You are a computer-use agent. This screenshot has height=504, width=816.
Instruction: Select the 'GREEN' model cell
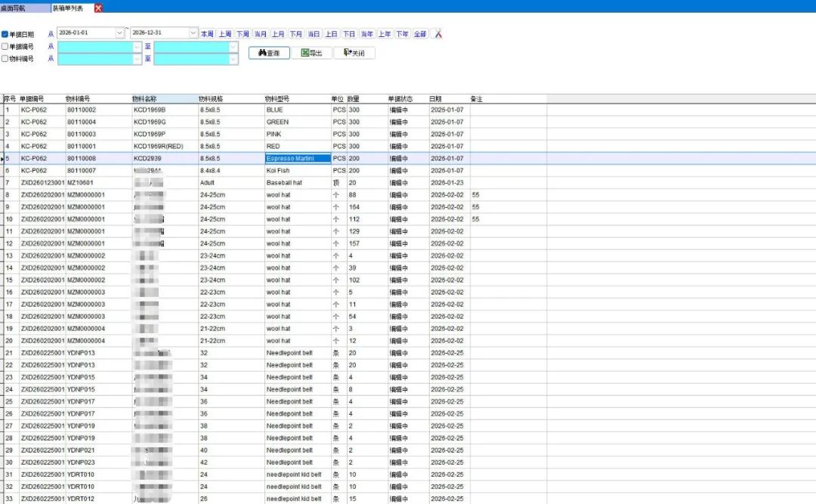298,122
